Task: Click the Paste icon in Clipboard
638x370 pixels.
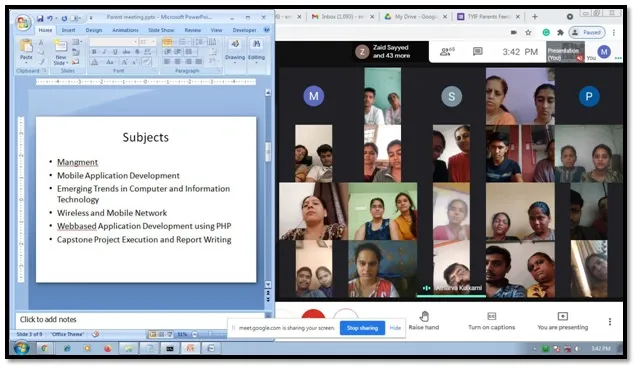Action: tap(26, 46)
